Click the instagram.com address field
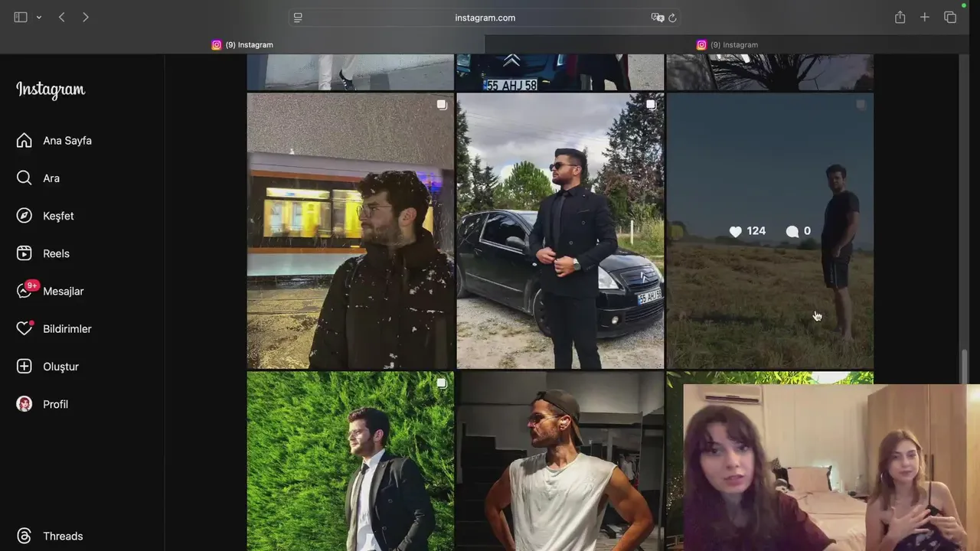 point(485,18)
